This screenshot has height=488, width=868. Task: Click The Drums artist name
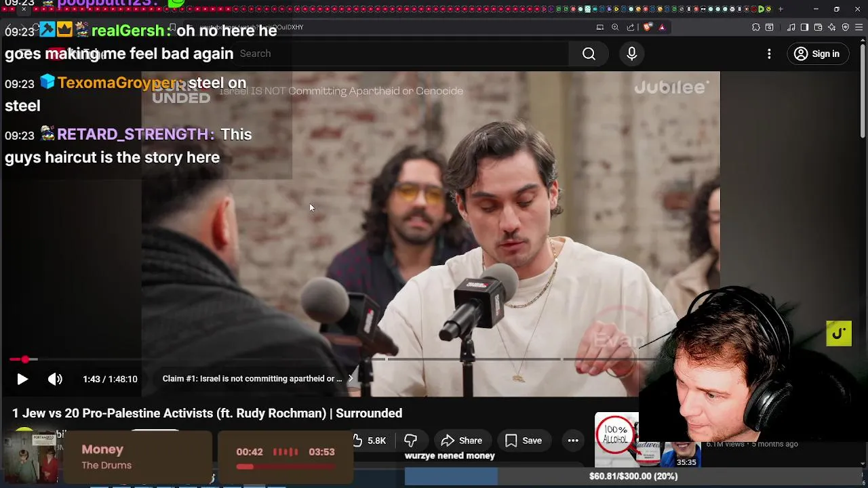(106, 465)
